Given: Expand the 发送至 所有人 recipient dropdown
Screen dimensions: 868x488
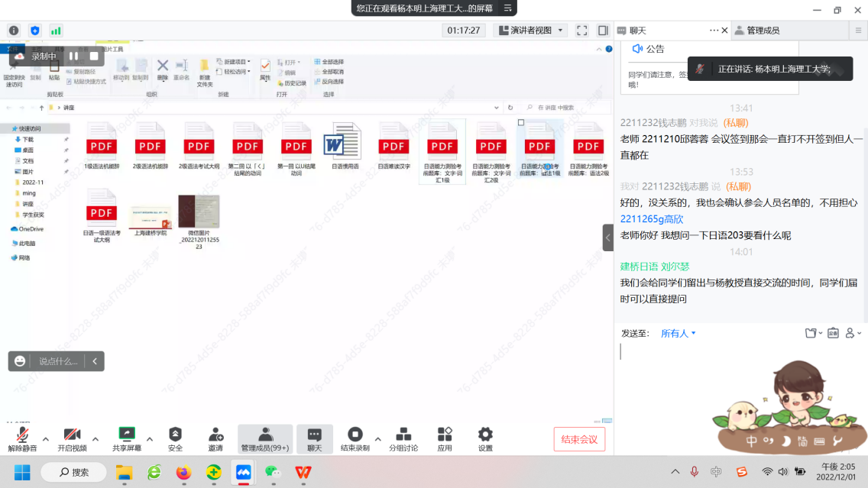Looking at the screenshot, I should tap(679, 334).
